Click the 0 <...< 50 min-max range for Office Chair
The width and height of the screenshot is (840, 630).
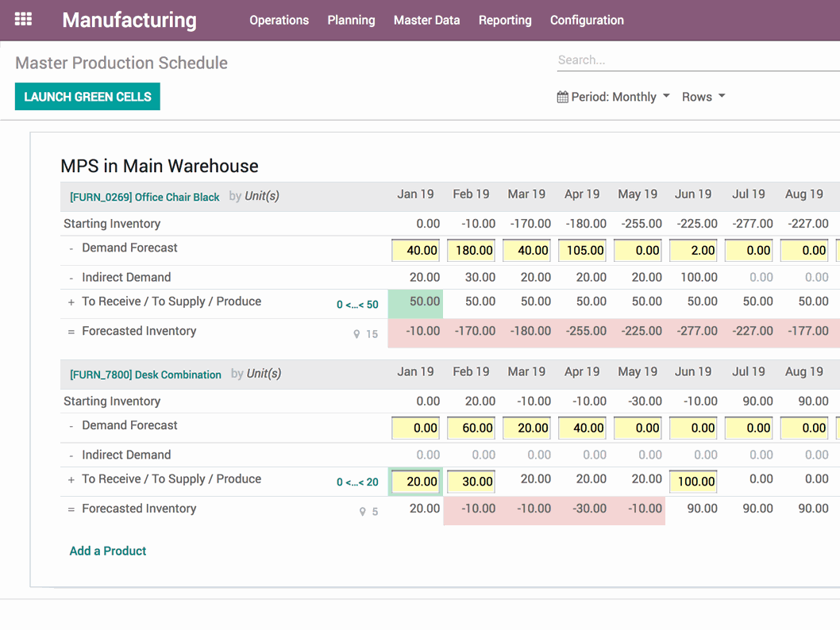pyautogui.click(x=357, y=305)
